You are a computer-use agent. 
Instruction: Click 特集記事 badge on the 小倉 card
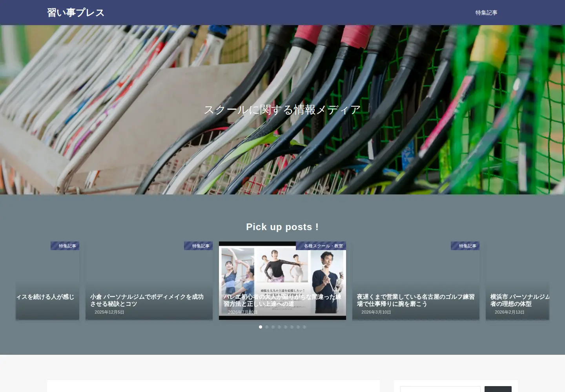pyautogui.click(x=199, y=246)
